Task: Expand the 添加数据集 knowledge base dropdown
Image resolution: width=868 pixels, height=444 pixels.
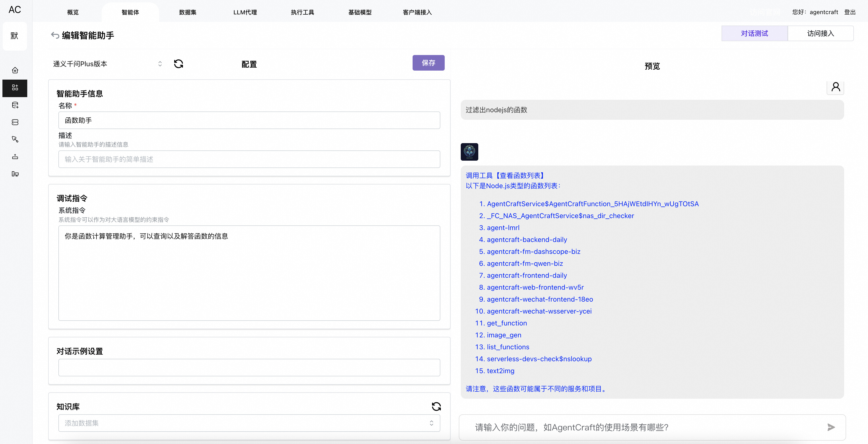Action: [249, 423]
